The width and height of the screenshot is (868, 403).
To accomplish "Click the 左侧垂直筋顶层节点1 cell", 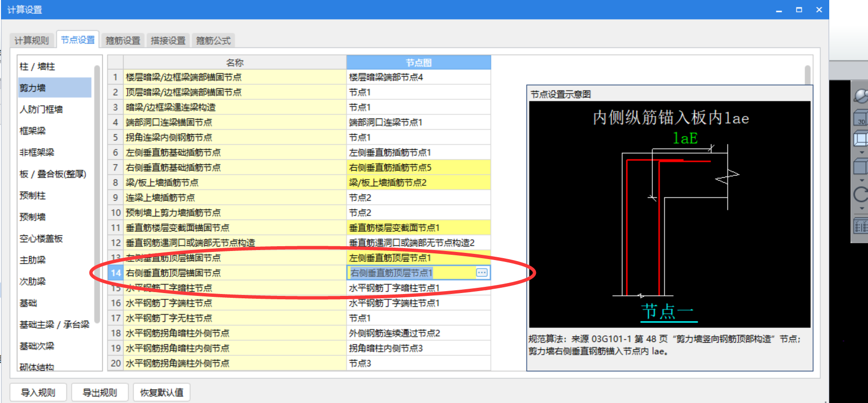I will click(x=419, y=258).
